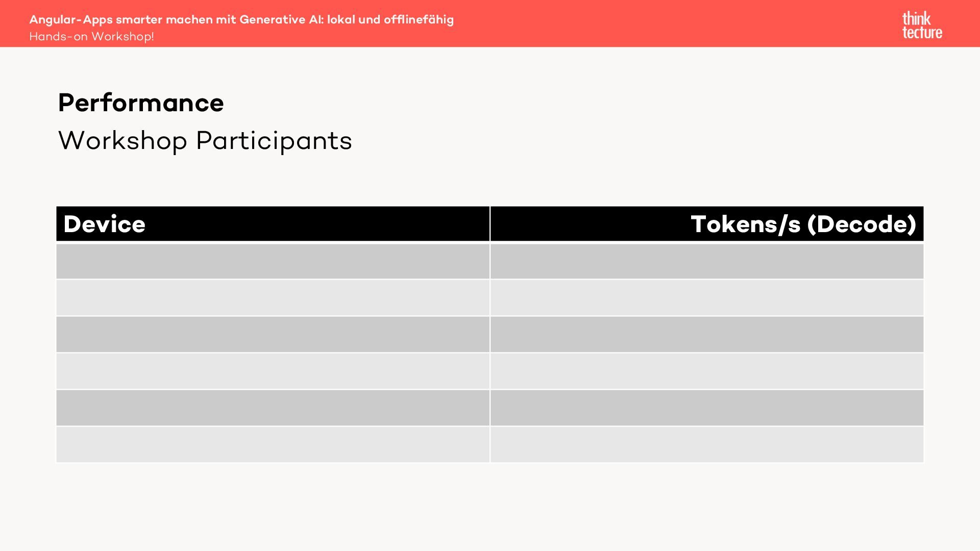Click first row Device cell
This screenshot has height=551, width=980.
pos(273,261)
